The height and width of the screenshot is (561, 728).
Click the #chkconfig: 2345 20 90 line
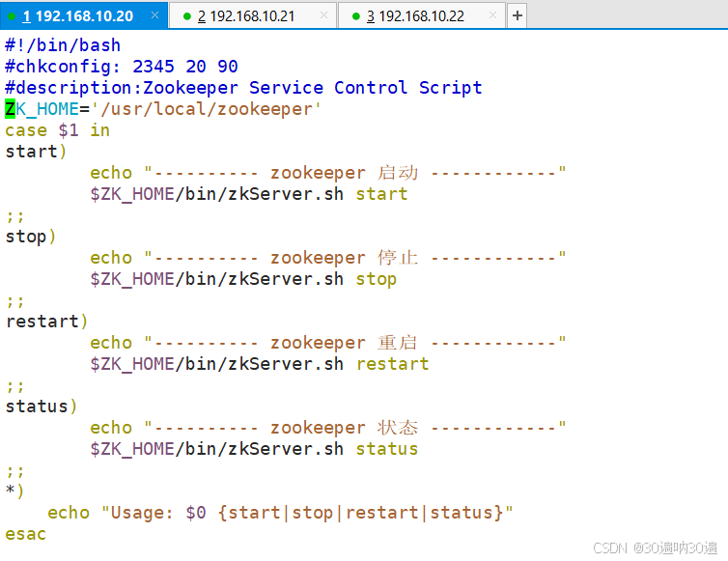122,67
